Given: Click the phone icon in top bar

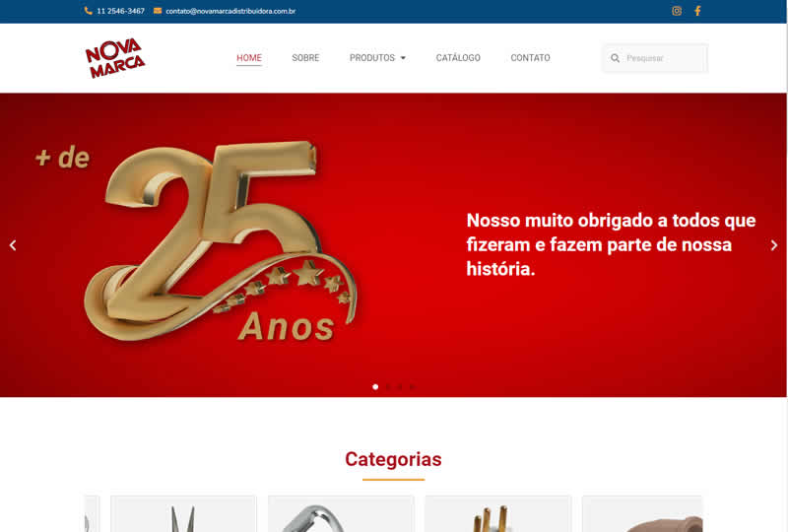Looking at the screenshot, I should pyautogui.click(x=88, y=11).
